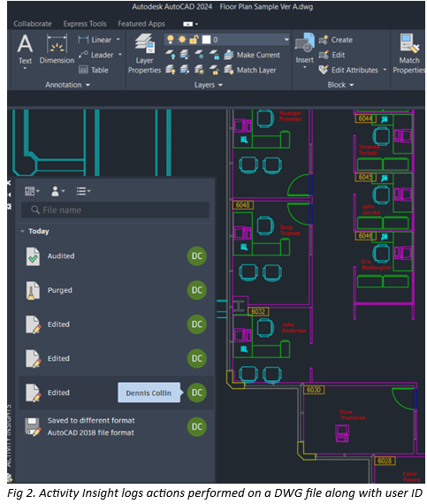
Task: Click Edit Attributes button
Action: pos(348,70)
